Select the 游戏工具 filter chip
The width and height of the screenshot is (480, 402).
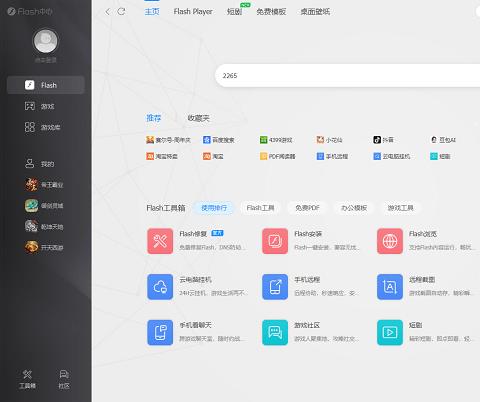click(x=400, y=208)
